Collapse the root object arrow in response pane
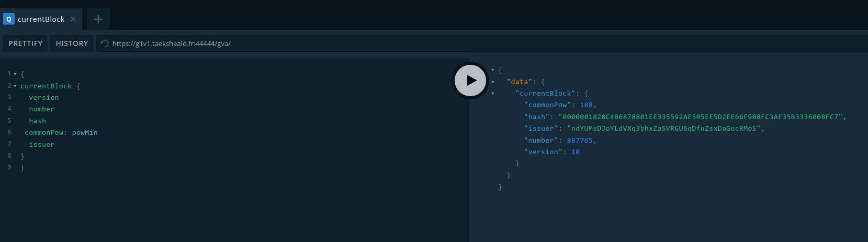Viewport: 868px width, 242px height. (x=493, y=70)
